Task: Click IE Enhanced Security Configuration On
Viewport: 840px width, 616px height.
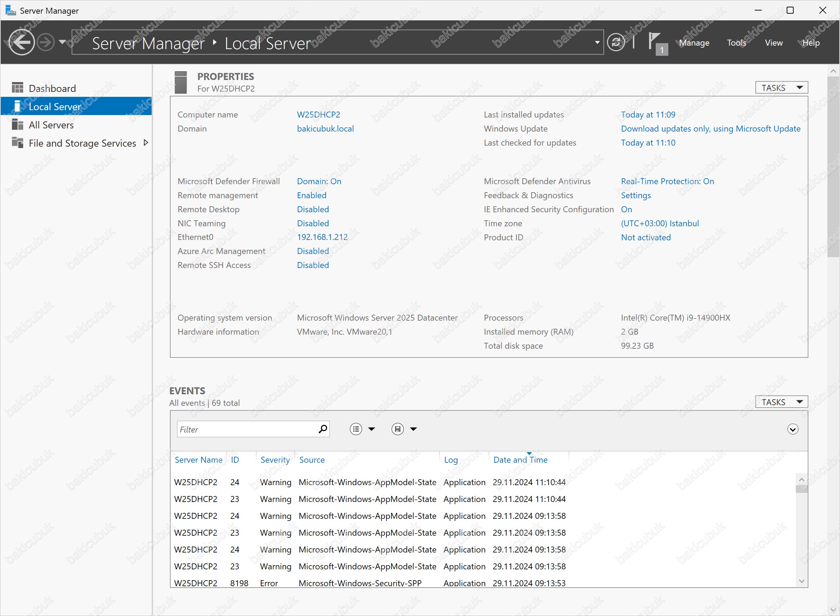Action: (x=626, y=209)
